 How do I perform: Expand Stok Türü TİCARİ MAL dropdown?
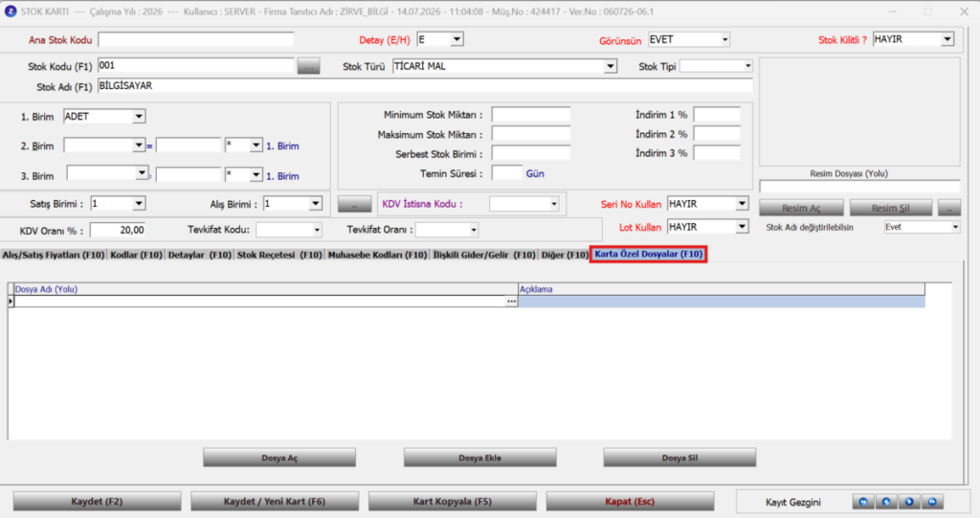[610, 66]
